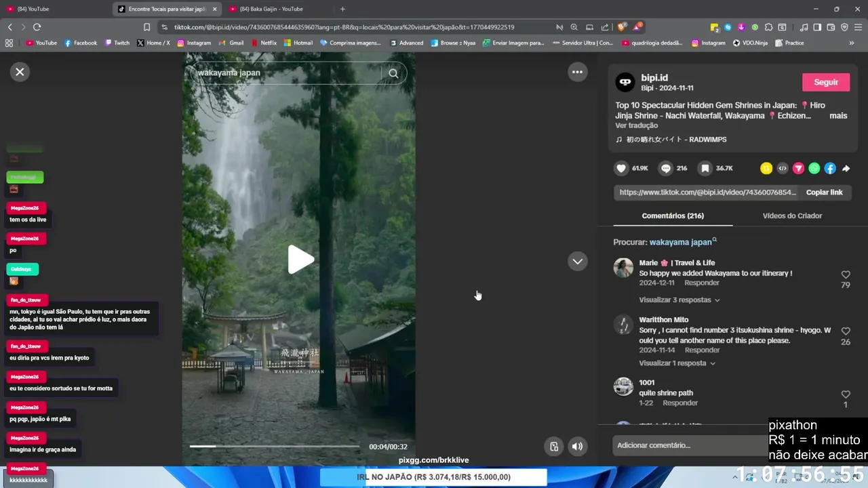Switch to first (84) YouTube tab
Screen dimensions: 868x488
point(54,9)
